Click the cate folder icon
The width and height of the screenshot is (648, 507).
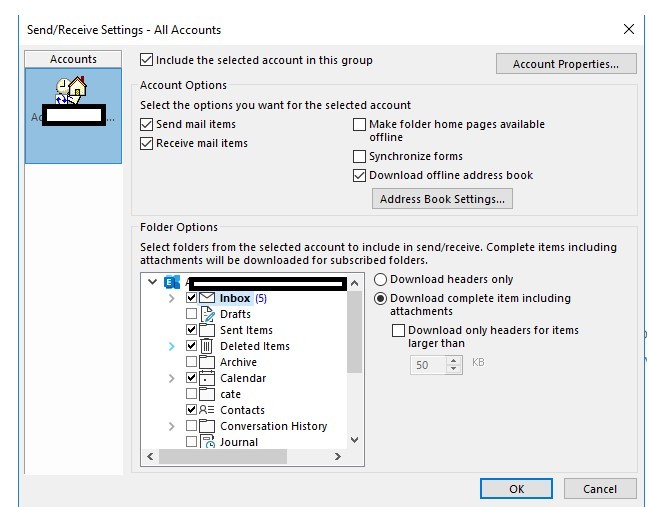pos(207,394)
